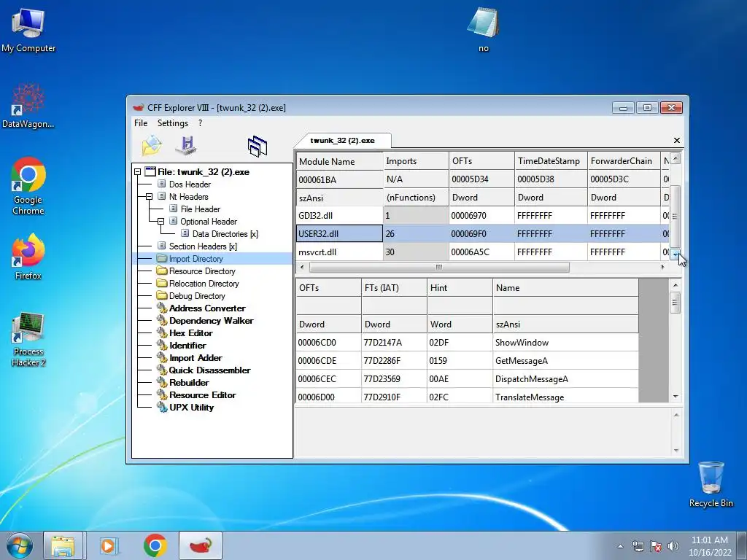Select Data Directories [x] node
747x560 pixels.
click(x=225, y=234)
